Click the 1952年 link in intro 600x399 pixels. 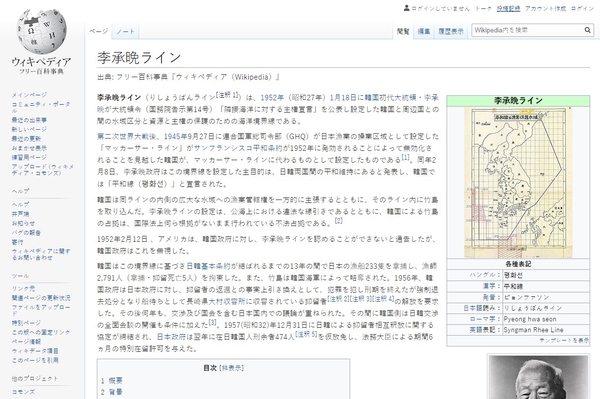coord(272,98)
